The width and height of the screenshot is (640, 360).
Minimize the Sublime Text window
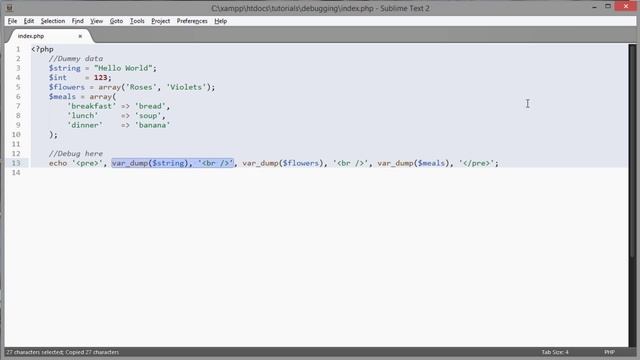(x=594, y=7)
